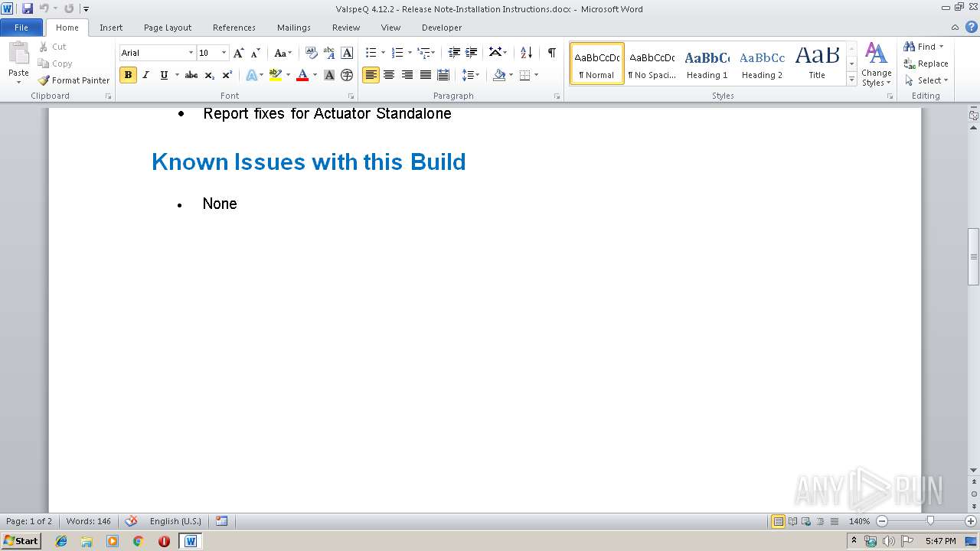Click the Windows Start button
Viewport: 980px width, 551px height.
click(x=21, y=540)
